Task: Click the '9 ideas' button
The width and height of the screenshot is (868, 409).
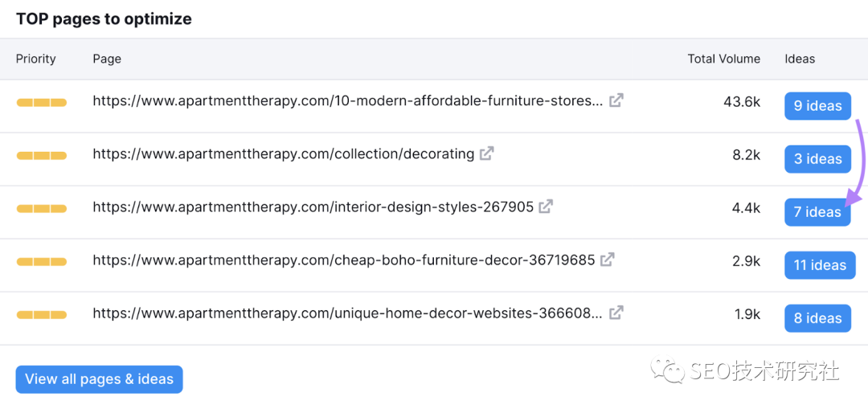Action: pyautogui.click(x=817, y=106)
